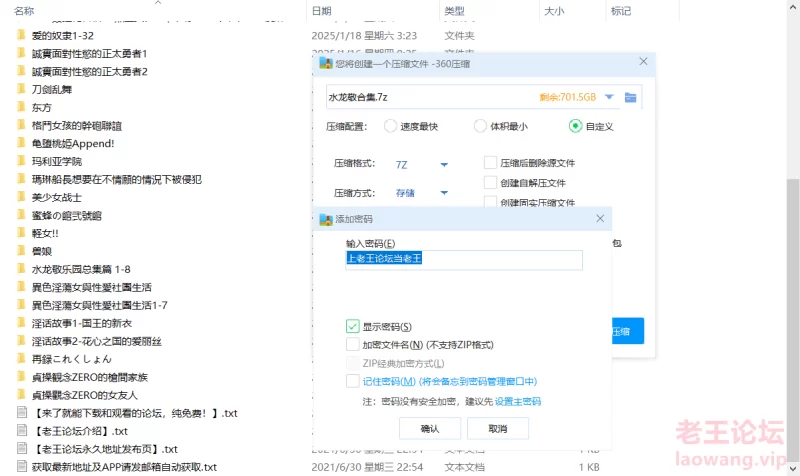Image resolution: width=800 pixels, height=476 pixels.
Task: Click folder icon for 美少女战士
Action: (x=21, y=197)
